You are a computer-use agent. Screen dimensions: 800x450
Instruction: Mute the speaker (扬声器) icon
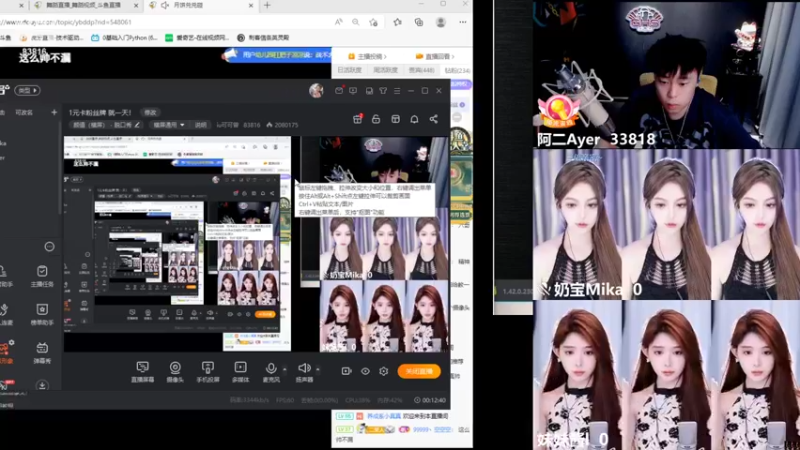pos(304,368)
